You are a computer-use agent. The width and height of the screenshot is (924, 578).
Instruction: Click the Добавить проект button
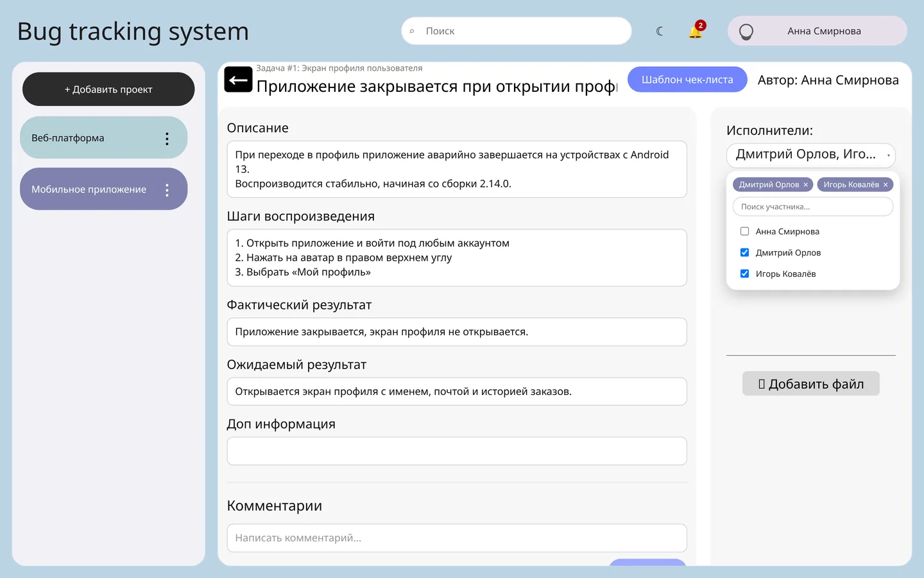(x=108, y=89)
